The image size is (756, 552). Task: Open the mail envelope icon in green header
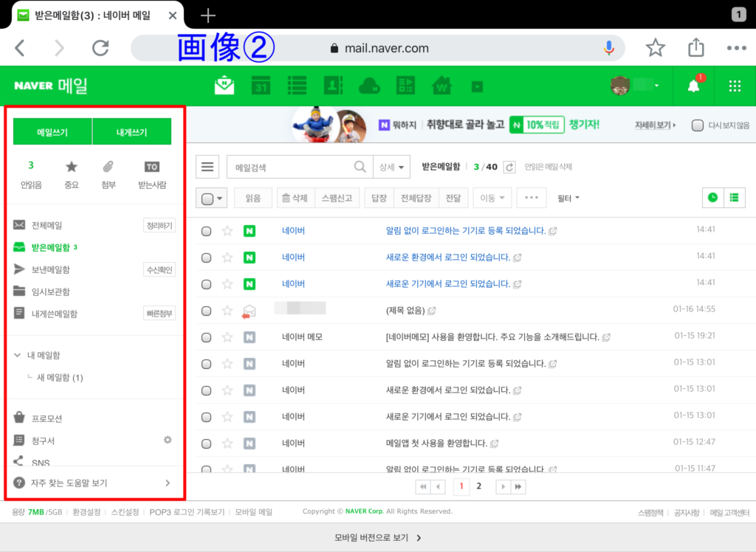(x=224, y=86)
